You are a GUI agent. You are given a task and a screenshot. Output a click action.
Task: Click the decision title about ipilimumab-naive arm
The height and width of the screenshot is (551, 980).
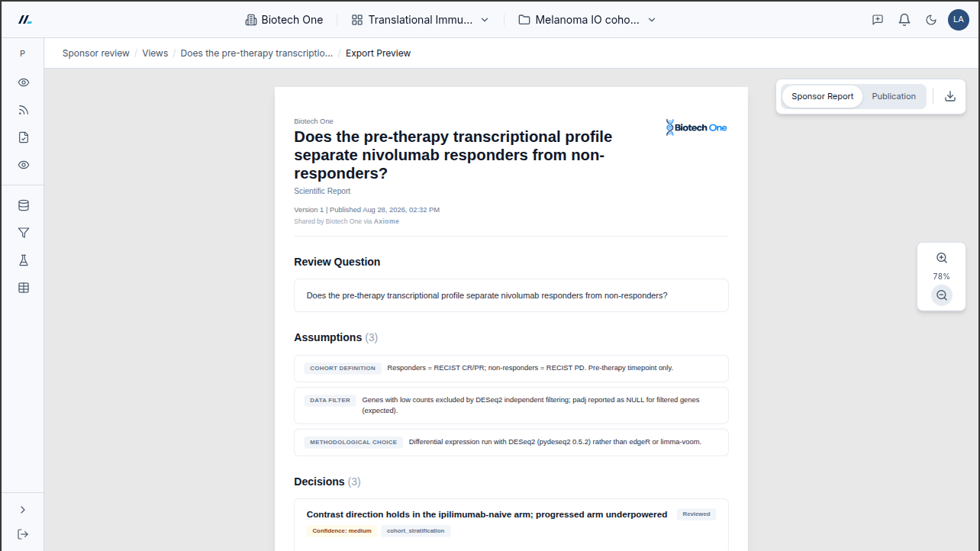487,514
